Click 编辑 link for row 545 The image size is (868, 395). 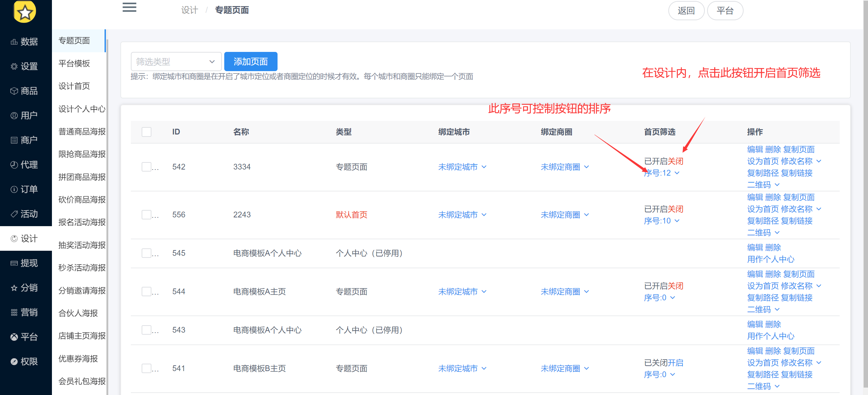point(755,247)
